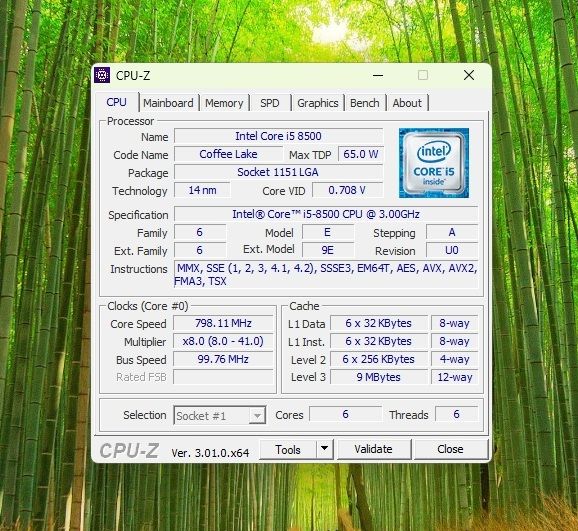Open the Graphics tab

[318, 103]
